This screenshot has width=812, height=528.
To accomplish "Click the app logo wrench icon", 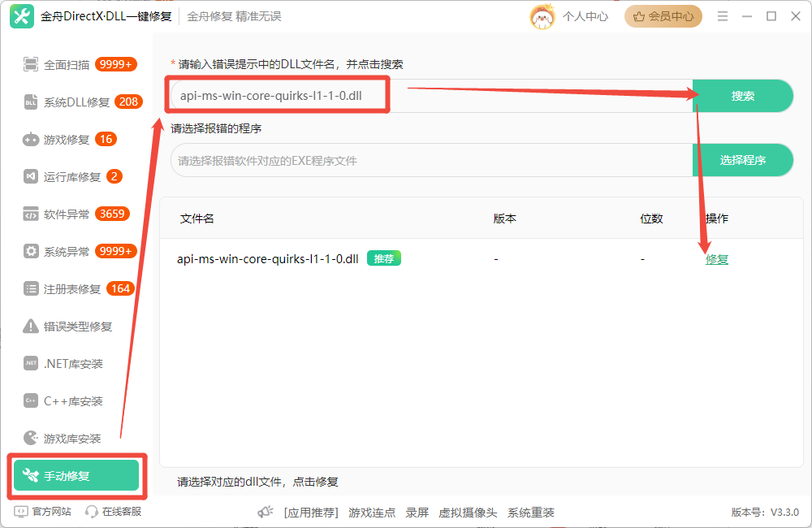I will [22, 16].
